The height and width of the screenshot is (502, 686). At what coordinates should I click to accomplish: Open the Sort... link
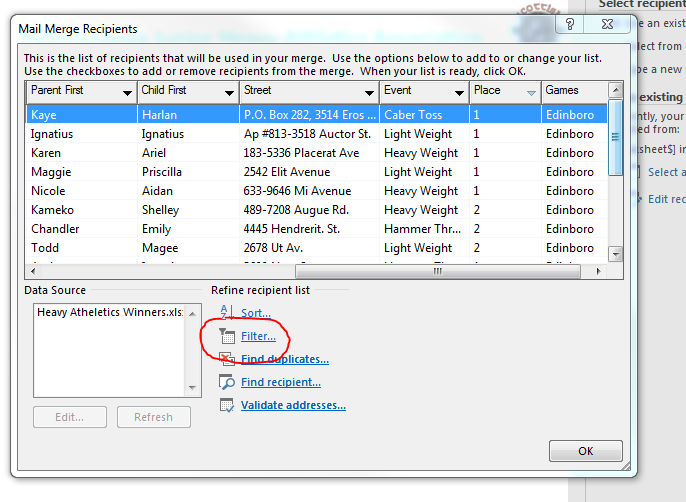click(x=256, y=313)
